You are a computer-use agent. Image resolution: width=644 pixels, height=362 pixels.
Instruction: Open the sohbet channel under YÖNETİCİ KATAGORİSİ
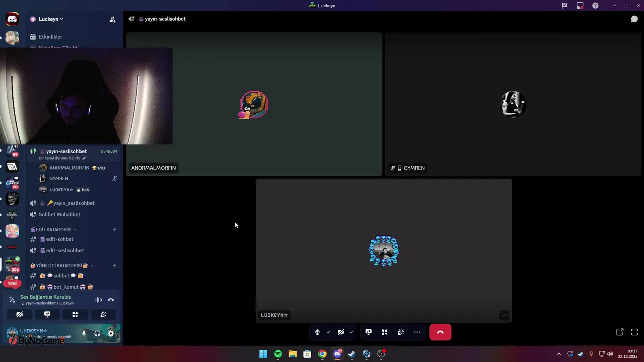click(x=73, y=276)
